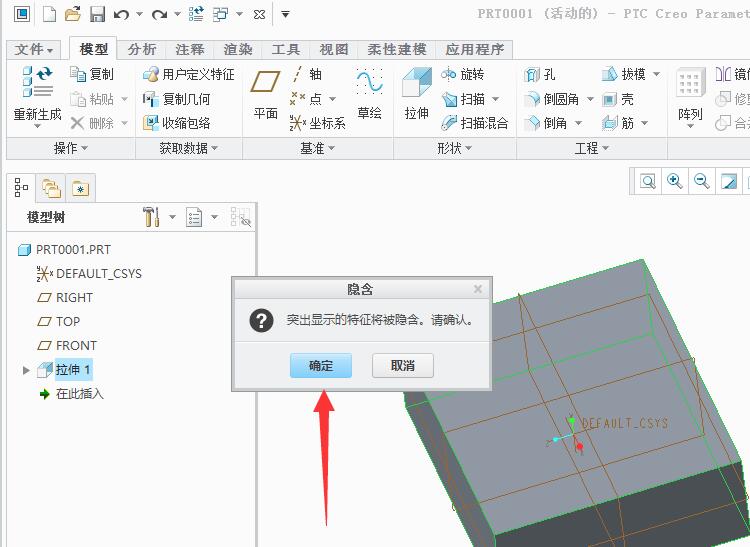
Task: Open the 文件 menu
Action: click(x=33, y=49)
